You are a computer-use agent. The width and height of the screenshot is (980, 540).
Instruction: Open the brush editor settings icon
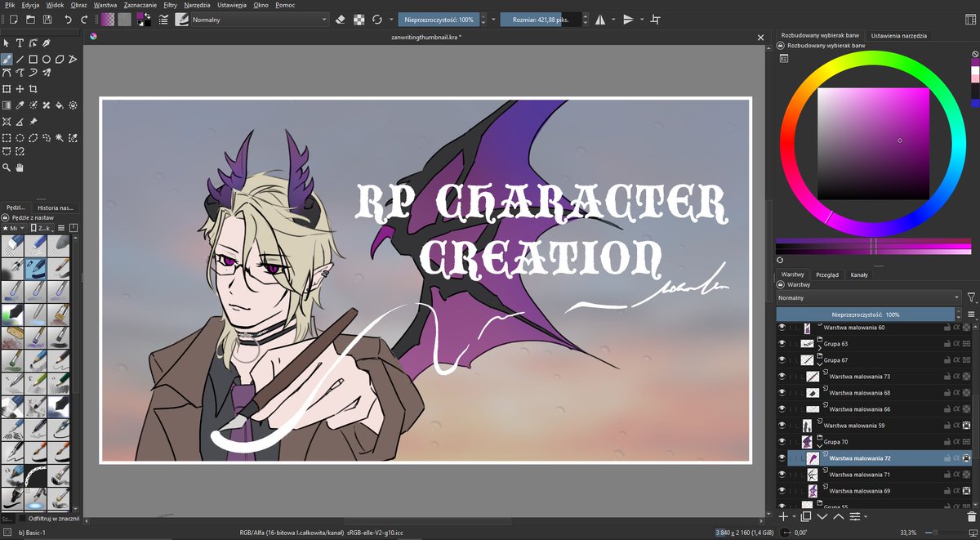(x=163, y=20)
